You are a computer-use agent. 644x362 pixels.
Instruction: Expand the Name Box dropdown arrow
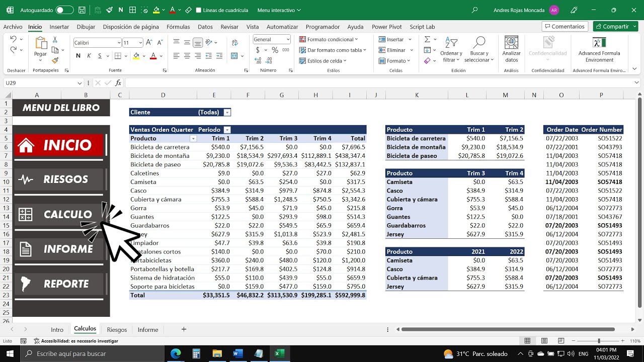tap(80, 83)
